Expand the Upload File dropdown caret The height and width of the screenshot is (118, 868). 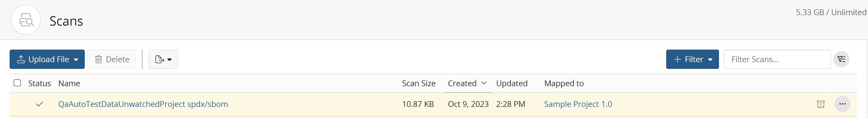point(76,60)
